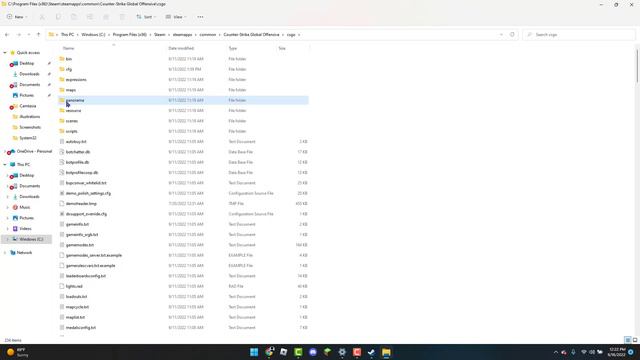This screenshot has width=640, height=360.
Task: Sort by Date modified column header
Action: pyautogui.click(x=181, y=48)
